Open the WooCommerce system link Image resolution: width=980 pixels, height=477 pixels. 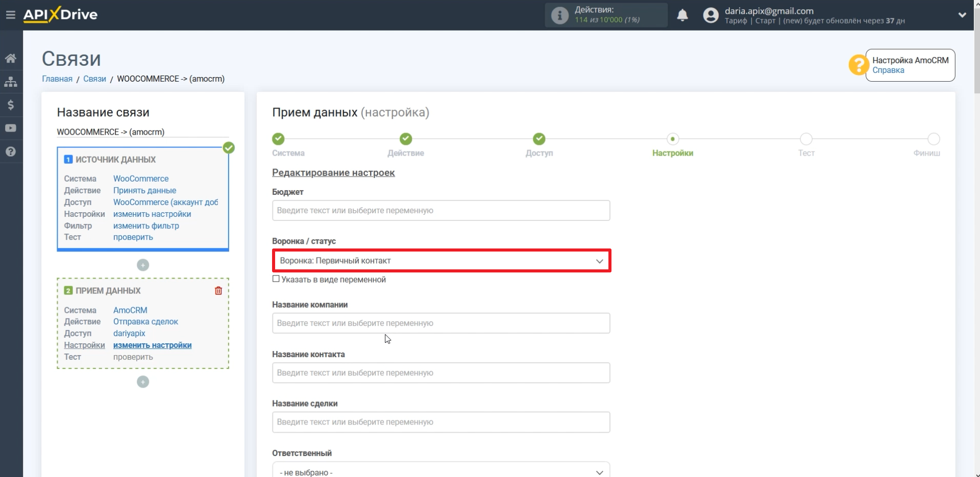(141, 179)
